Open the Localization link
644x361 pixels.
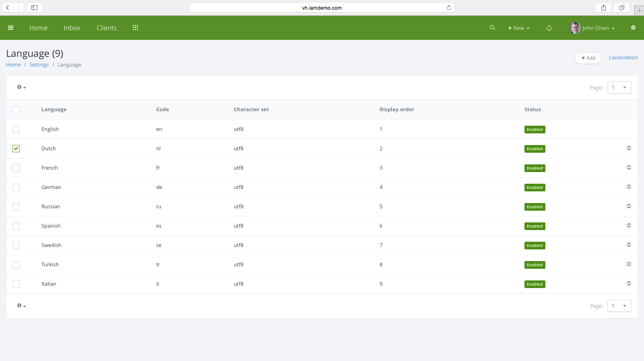coord(623,58)
